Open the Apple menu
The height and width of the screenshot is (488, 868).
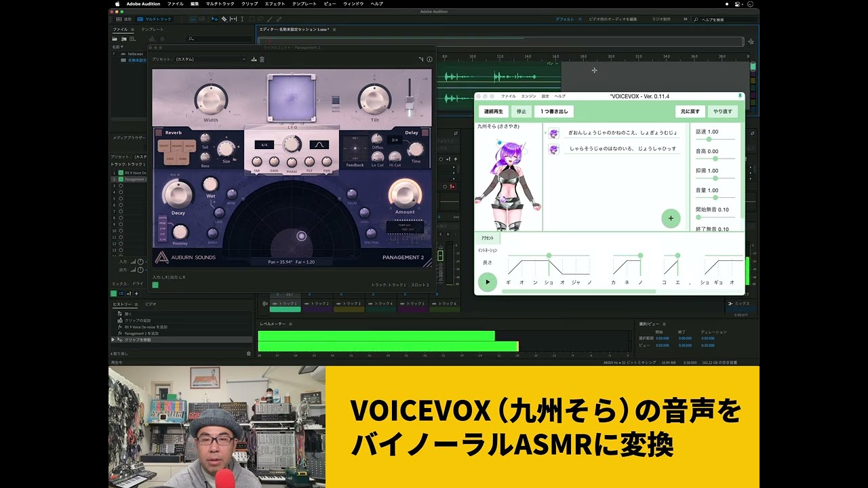(x=117, y=3)
